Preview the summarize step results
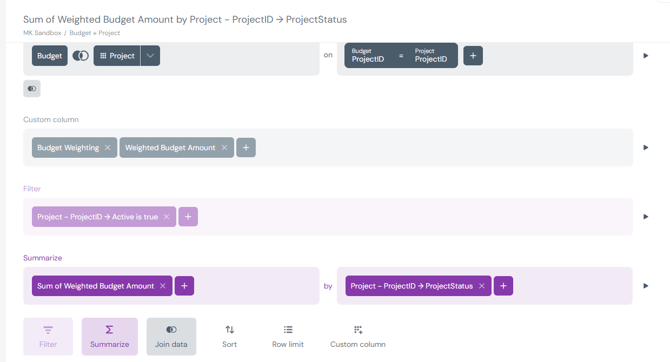670x362 pixels. pos(646,286)
